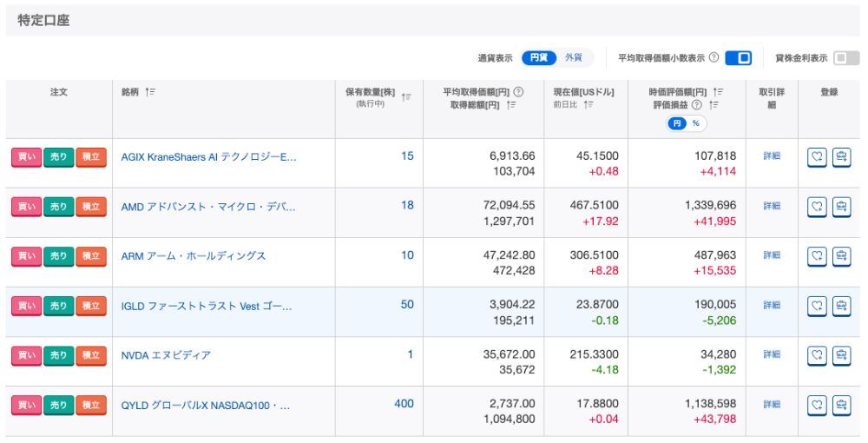Screen dimensions: 868x443
Task: Open ARM アーム・ホールディングス stock link
Action: pyautogui.click(x=194, y=256)
